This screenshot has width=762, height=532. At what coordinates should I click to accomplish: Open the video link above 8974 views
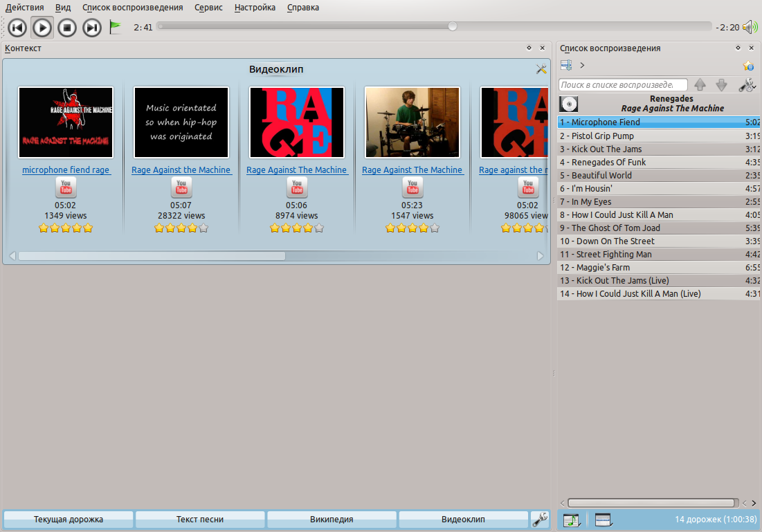tap(297, 170)
